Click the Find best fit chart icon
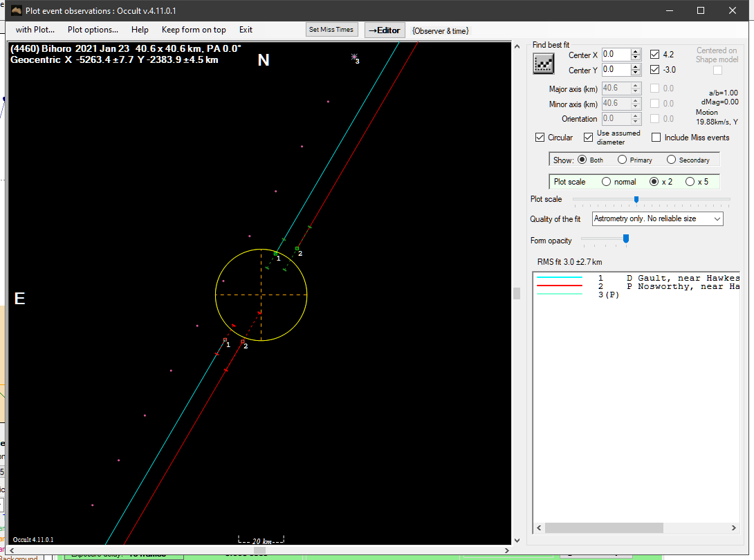This screenshot has height=560, width=754. tap(544, 64)
